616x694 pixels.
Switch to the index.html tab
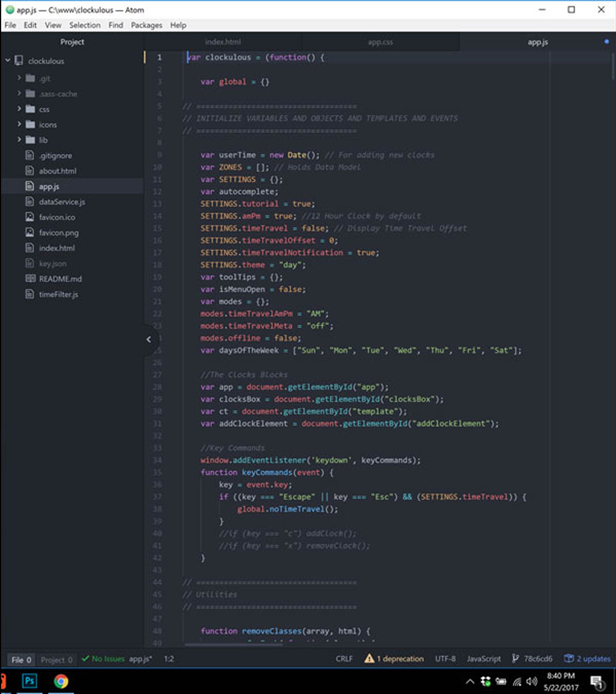tap(223, 42)
